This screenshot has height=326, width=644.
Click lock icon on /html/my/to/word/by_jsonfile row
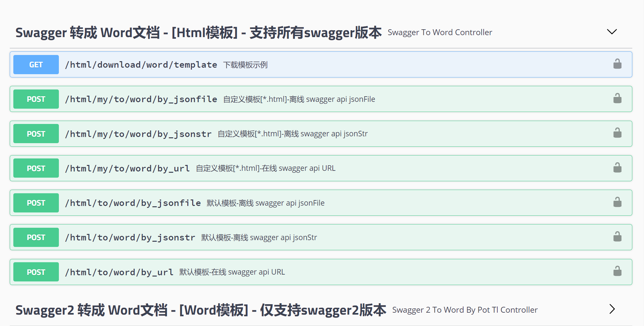pos(617,98)
